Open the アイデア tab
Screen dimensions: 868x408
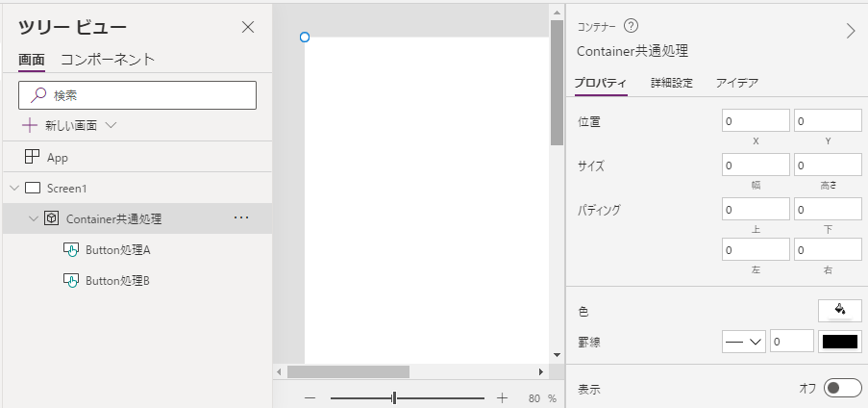tap(737, 83)
